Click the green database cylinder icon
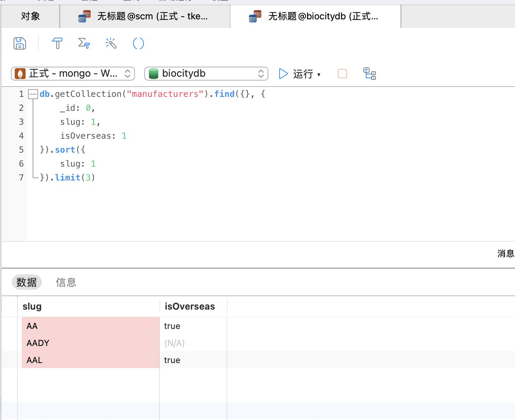The width and height of the screenshot is (515, 420). click(x=154, y=74)
